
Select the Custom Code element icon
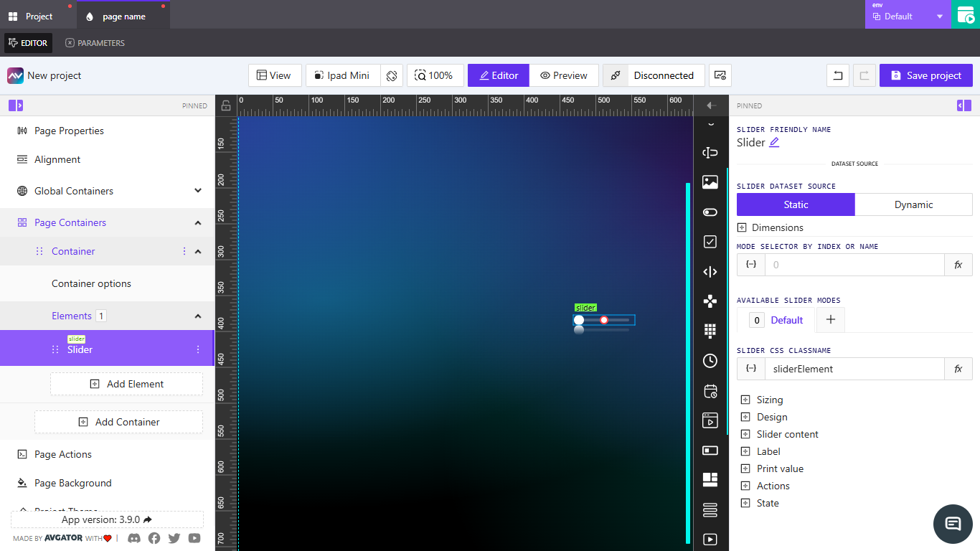pos(710,271)
